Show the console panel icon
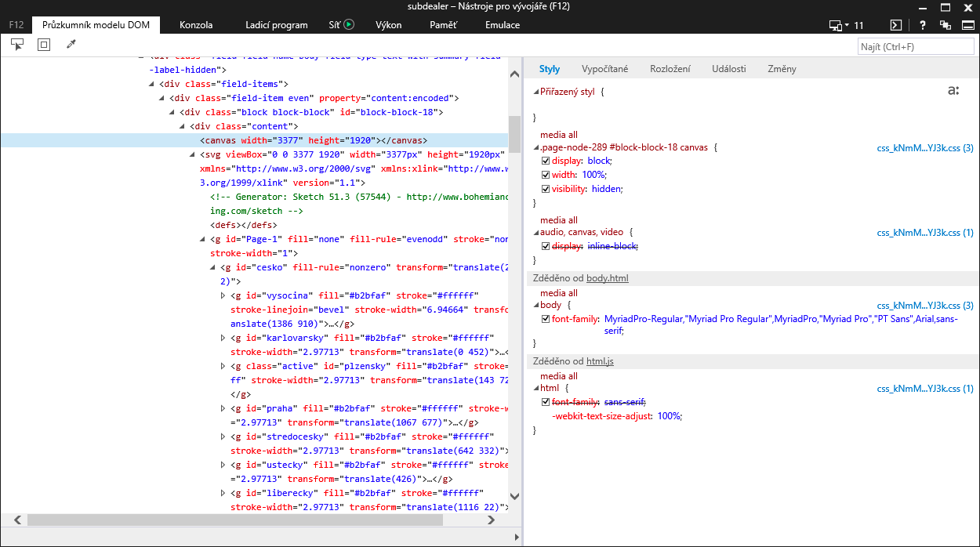This screenshot has width=980, height=547. [895, 25]
